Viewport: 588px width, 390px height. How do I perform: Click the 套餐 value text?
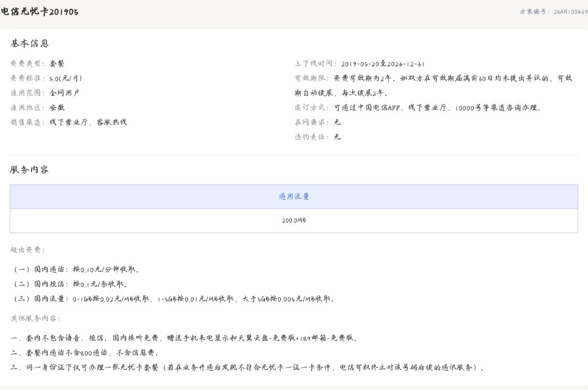point(57,64)
